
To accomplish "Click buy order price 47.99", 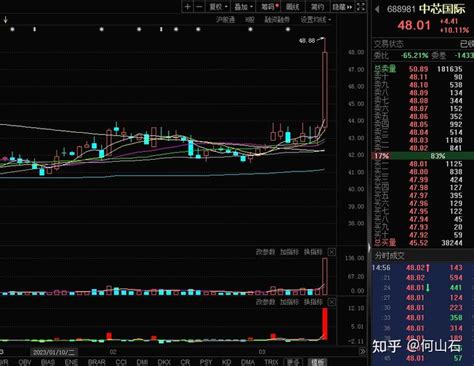I will pos(418,180).
